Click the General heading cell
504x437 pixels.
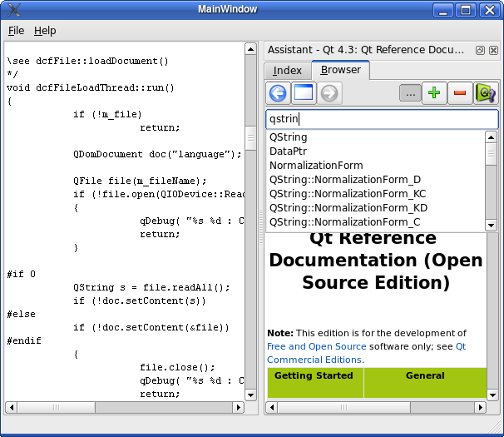click(425, 383)
